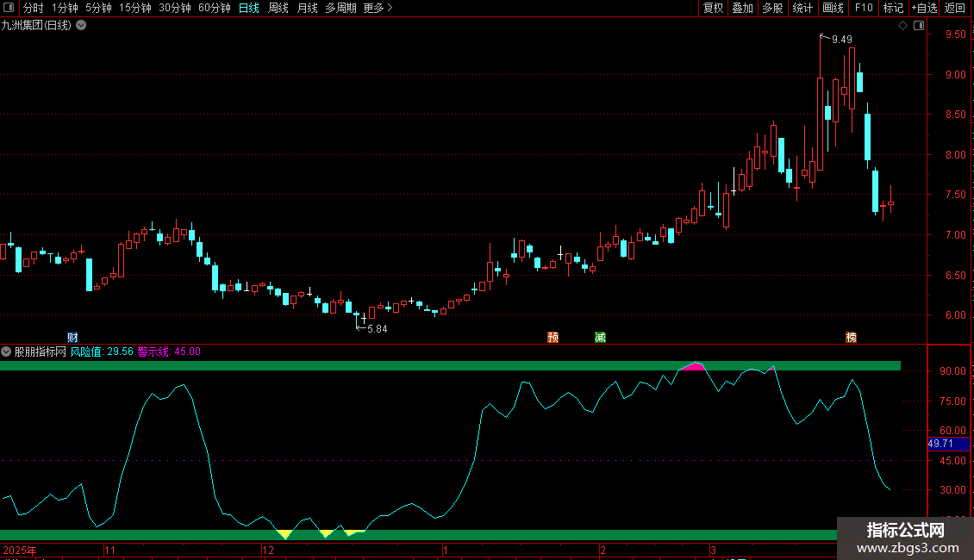
Task: Open the 复权 adjustment option
Action: tap(713, 8)
